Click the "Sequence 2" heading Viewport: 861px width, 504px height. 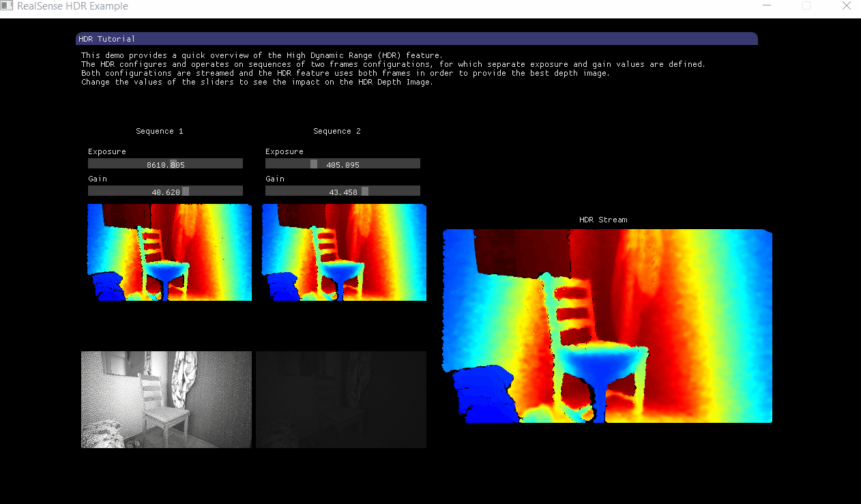[337, 131]
